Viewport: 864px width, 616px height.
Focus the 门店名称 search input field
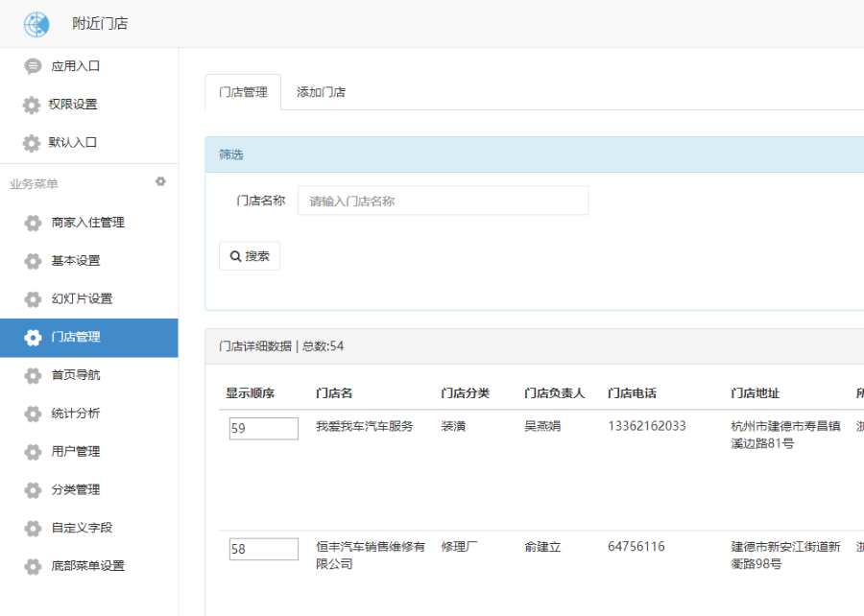tap(443, 201)
